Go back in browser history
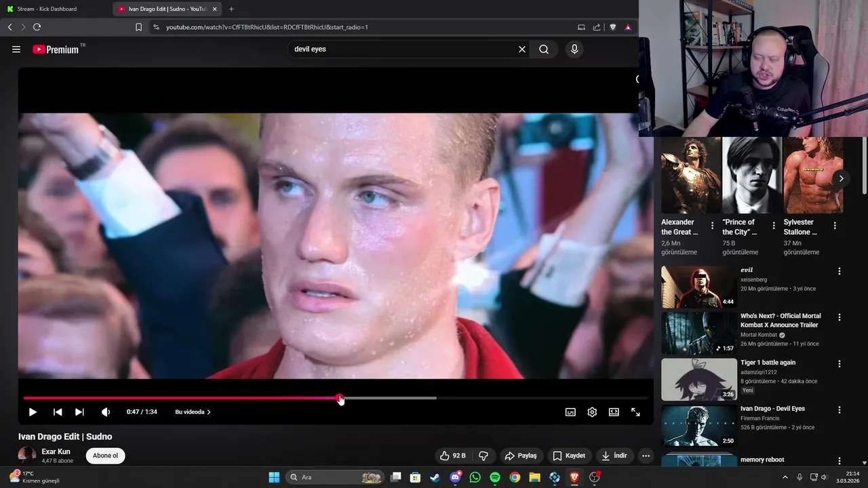868x488 pixels. tap(9, 27)
